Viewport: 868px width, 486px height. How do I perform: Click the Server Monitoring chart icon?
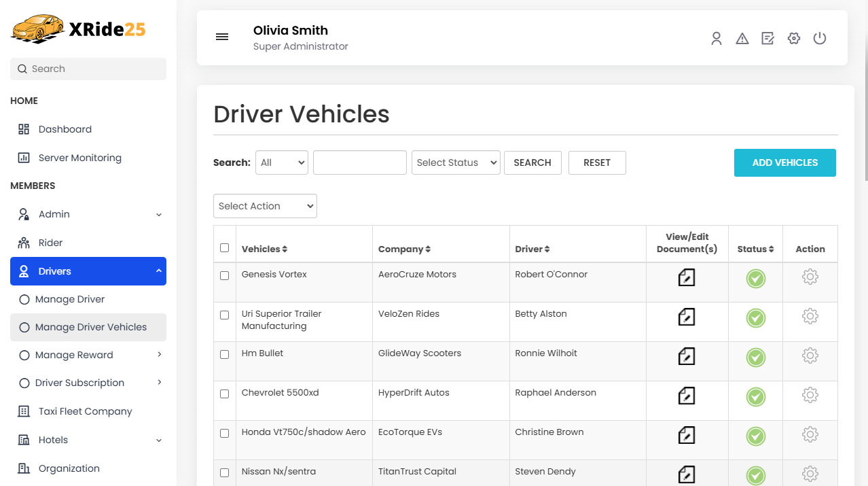point(24,158)
